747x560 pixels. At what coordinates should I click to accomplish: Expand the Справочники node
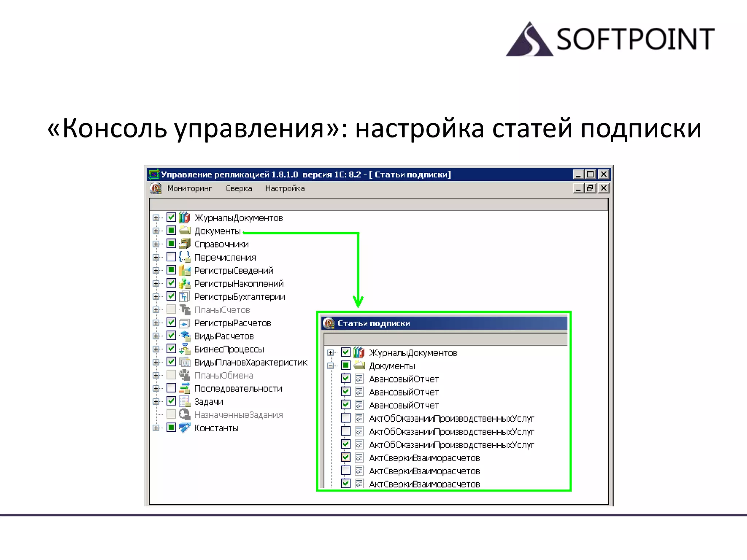pos(156,244)
